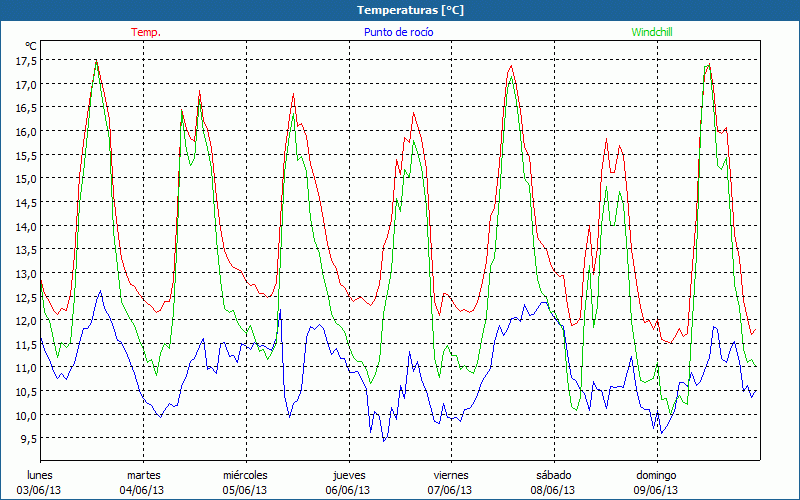Select the martes day label
The width and height of the screenshot is (800, 500).
tap(143, 475)
